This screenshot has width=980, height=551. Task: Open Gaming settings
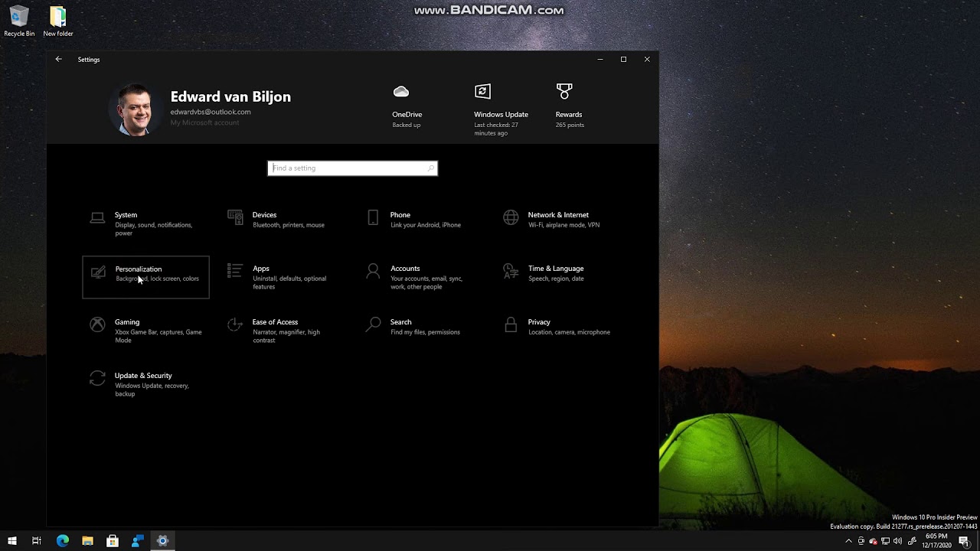(145, 331)
